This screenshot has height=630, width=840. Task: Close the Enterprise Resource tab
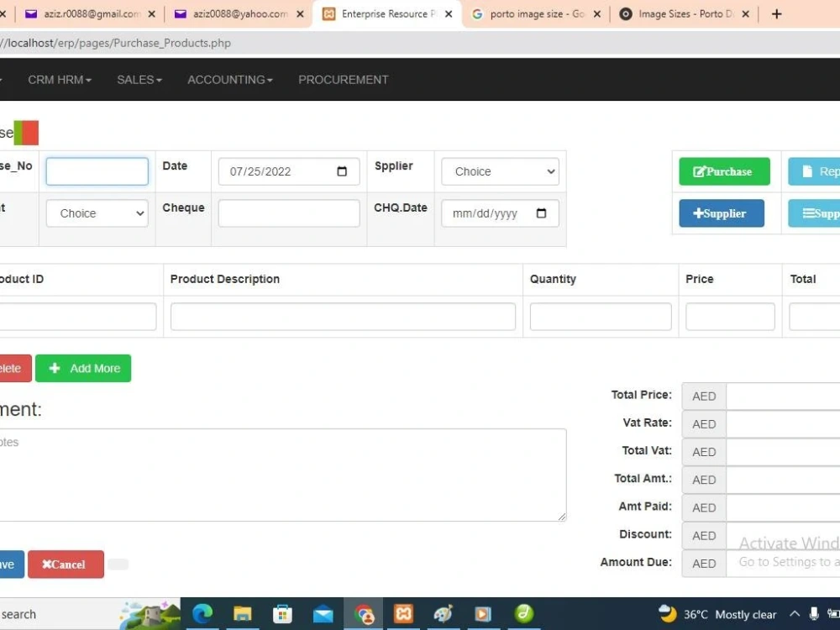click(x=449, y=14)
